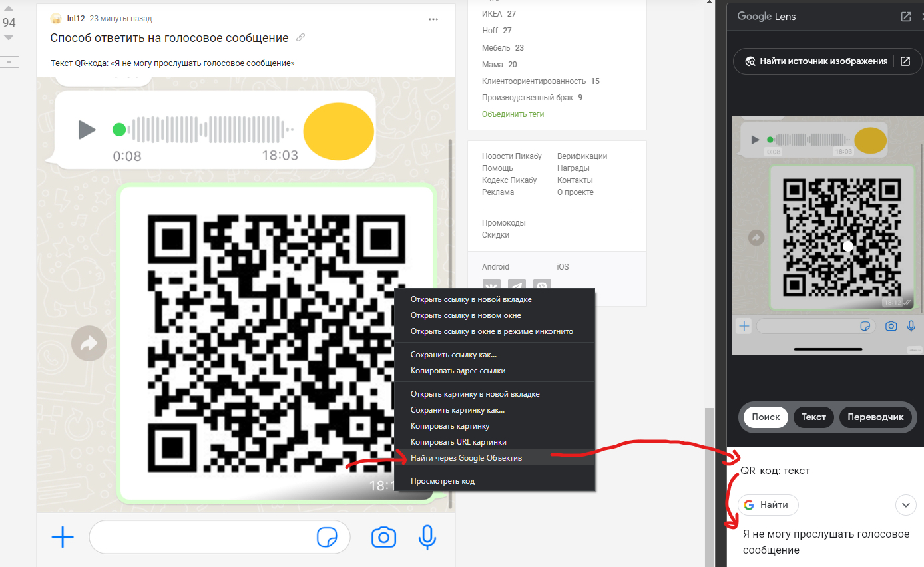Open the Контакты link

pyautogui.click(x=575, y=180)
